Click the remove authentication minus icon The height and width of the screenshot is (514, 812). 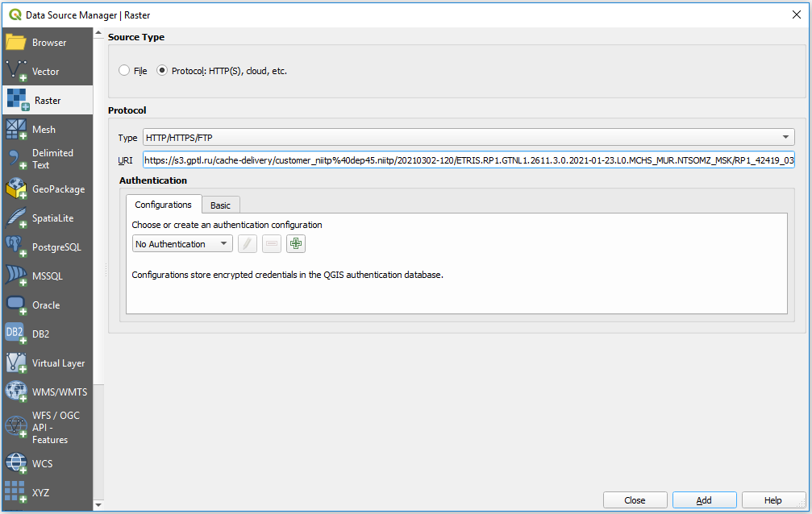click(x=272, y=243)
